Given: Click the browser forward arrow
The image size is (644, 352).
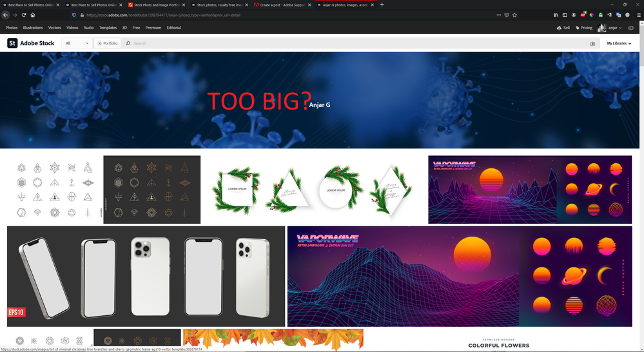Looking at the screenshot, I should click(x=15, y=15).
